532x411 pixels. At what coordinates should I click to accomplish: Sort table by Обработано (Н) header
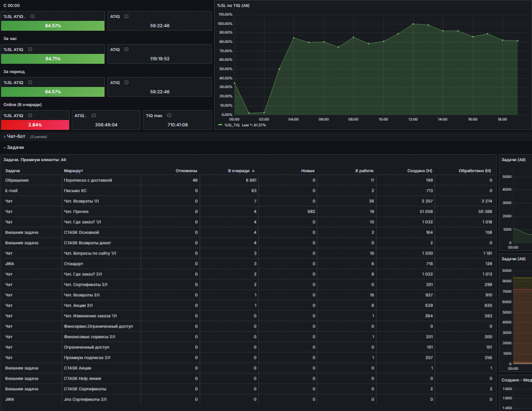pyautogui.click(x=475, y=171)
